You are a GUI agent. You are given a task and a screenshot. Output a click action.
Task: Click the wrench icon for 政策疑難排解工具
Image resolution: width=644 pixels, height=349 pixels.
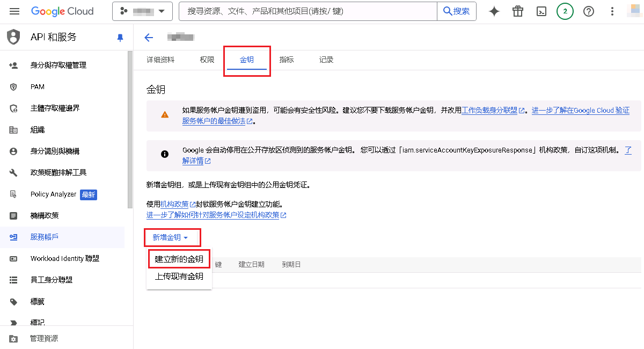coord(13,172)
